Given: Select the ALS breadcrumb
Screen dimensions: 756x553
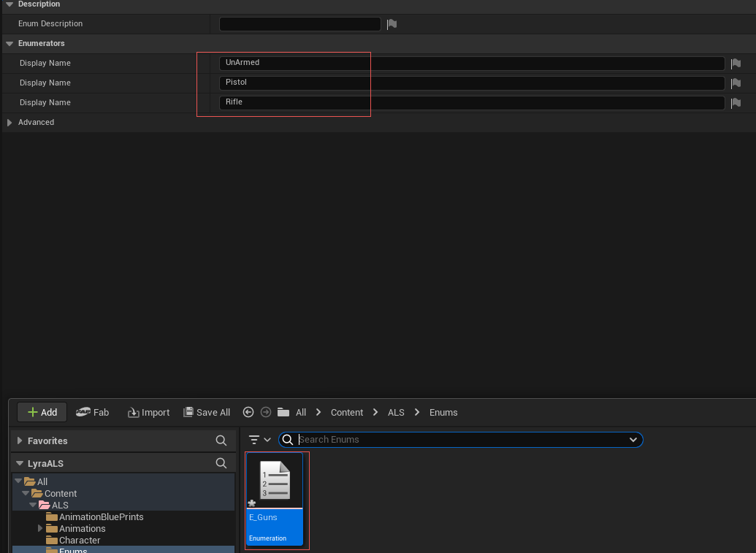Looking at the screenshot, I should tap(397, 413).
